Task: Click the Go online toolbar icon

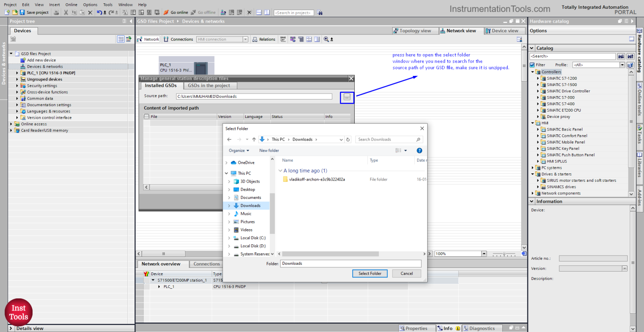Action: [166, 13]
